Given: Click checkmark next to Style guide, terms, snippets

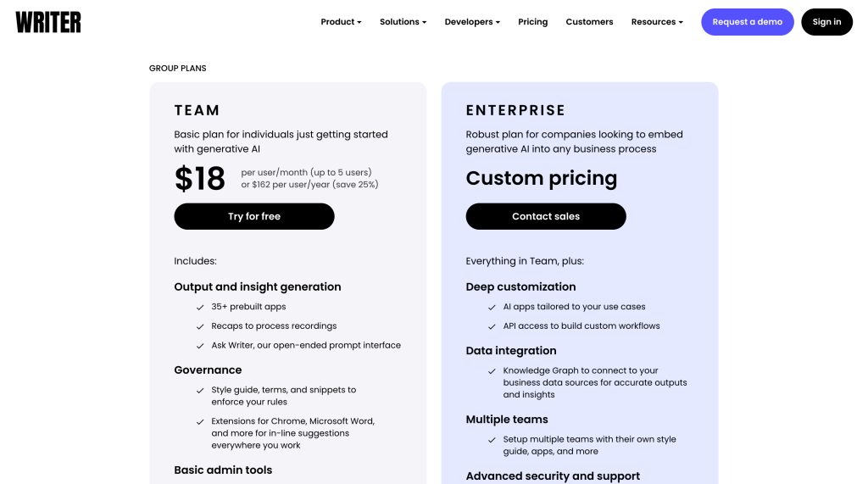Looking at the screenshot, I should click(x=200, y=391).
